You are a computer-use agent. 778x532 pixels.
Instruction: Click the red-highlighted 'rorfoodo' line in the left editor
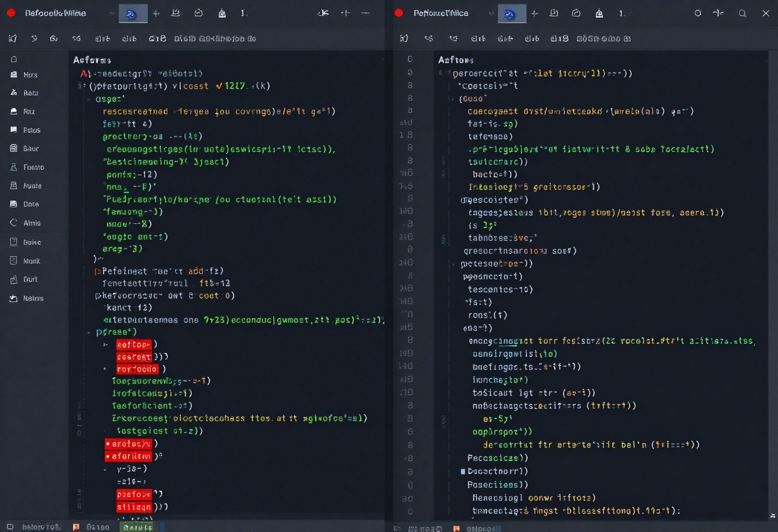[x=137, y=369]
